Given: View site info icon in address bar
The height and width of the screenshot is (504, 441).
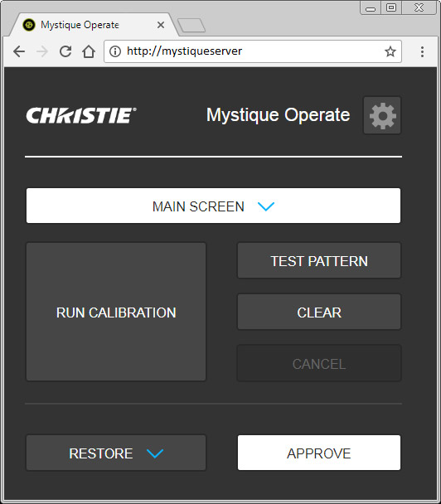Looking at the screenshot, I should (115, 51).
